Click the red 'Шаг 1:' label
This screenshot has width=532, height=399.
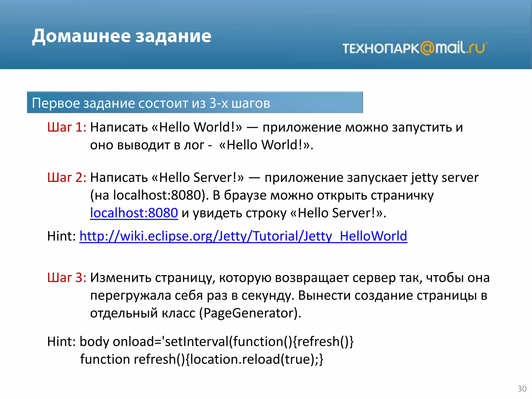pos(67,127)
